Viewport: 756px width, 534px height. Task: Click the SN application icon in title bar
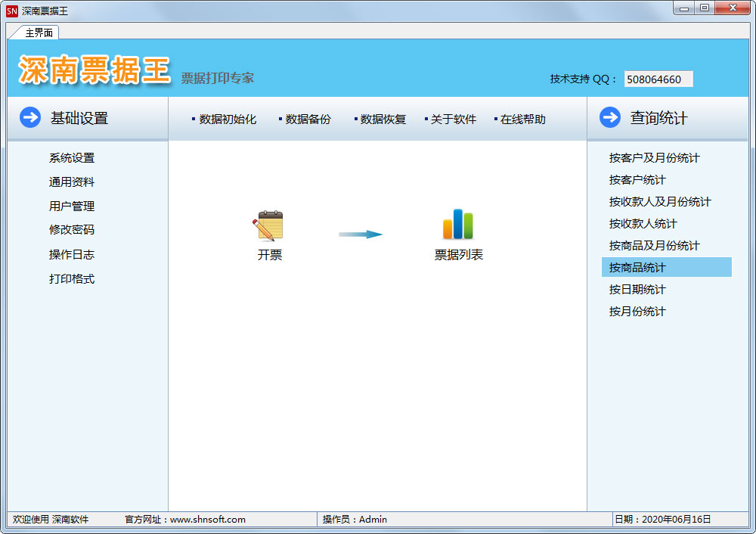pos(11,11)
